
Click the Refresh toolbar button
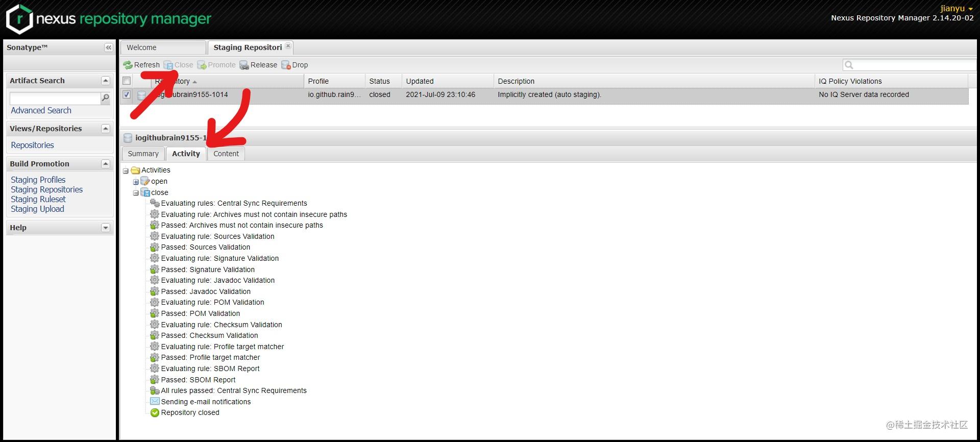tap(141, 65)
